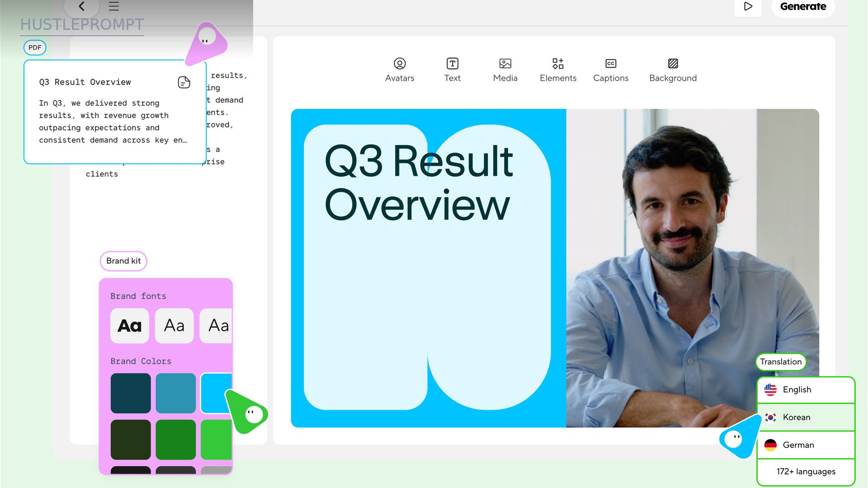This screenshot has height=488, width=868.
Task: Pick the forest green brand color
Action: point(176,440)
